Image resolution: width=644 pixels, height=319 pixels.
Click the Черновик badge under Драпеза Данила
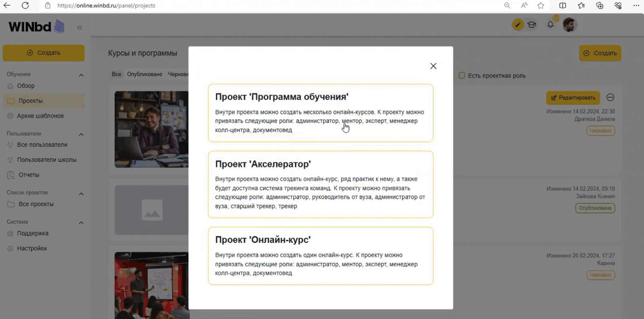pyautogui.click(x=601, y=131)
